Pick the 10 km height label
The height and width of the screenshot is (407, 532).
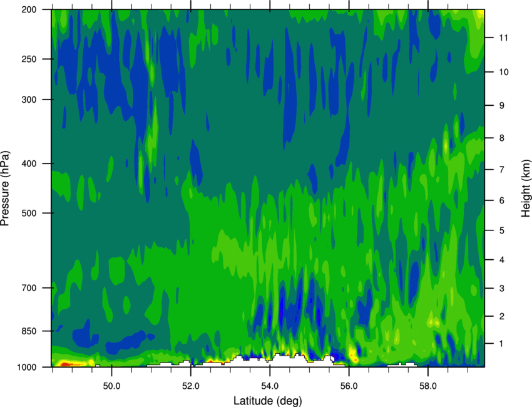pos(503,72)
